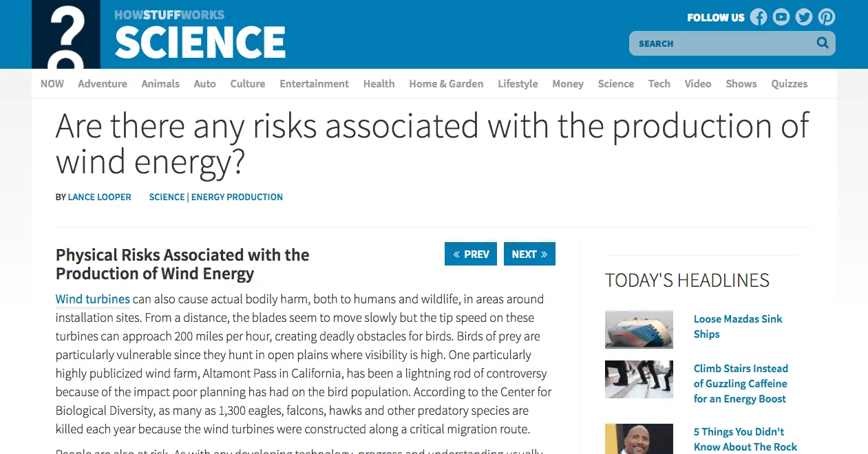
Task: Follow the Energy Production category link
Action: click(237, 197)
